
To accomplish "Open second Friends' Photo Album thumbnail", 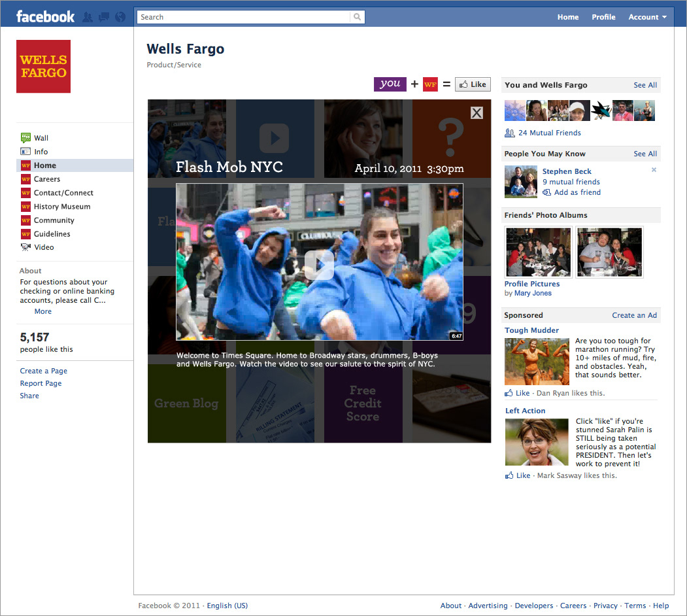I will point(609,252).
